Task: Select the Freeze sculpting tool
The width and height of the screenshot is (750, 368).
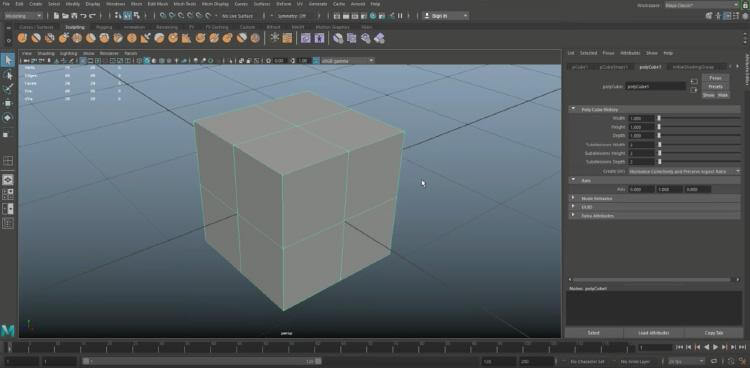Action: [x=255, y=38]
